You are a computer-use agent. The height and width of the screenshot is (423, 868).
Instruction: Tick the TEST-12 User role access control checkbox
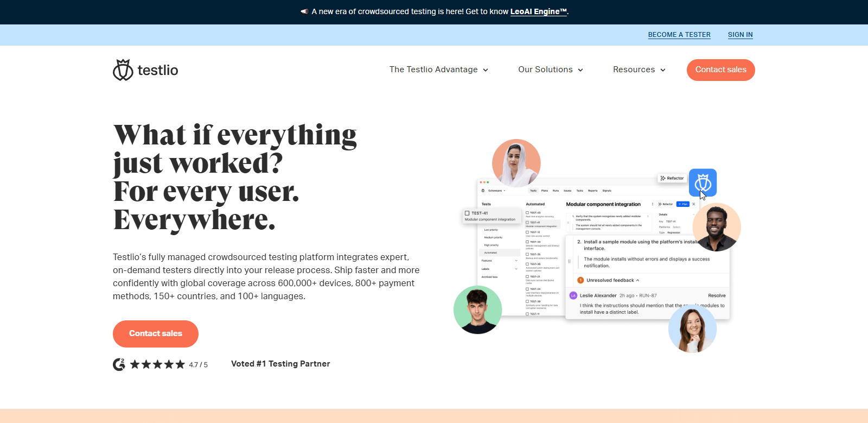(x=527, y=232)
